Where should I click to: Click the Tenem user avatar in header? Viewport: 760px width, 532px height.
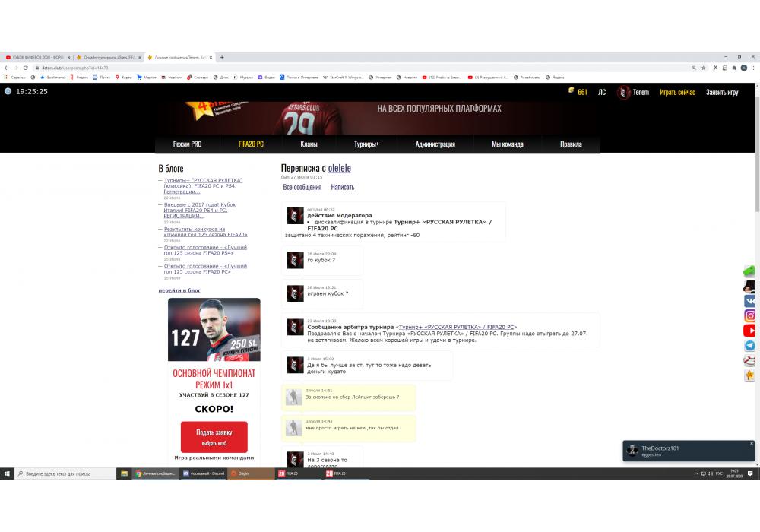click(623, 92)
